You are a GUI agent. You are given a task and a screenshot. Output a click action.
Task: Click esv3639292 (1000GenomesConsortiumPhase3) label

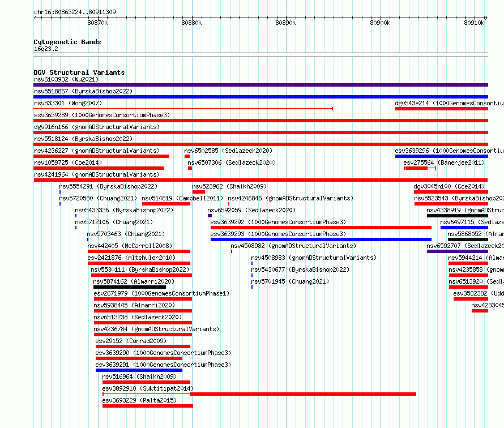(x=278, y=222)
